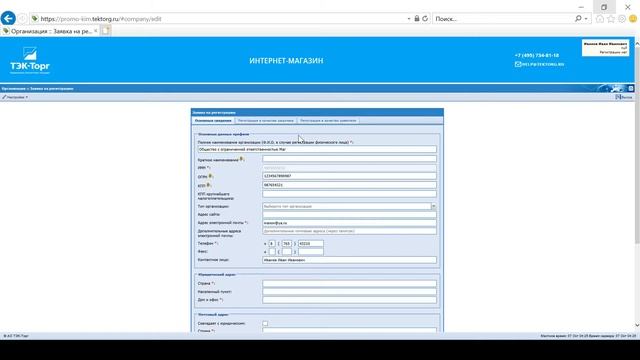Image resolution: width=640 pixels, height=360 pixels.
Task: Open the 'Тип организации' combo box
Action: tap(347, 207)
